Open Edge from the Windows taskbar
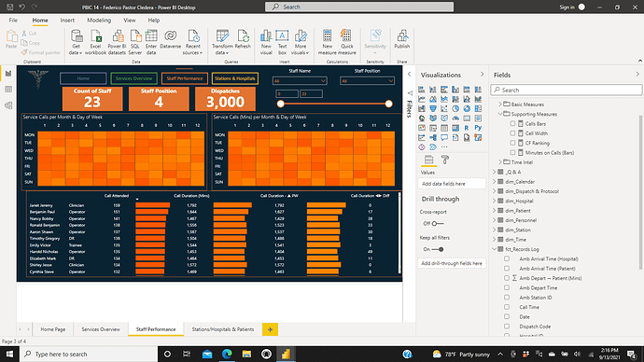This screenshot has height=362, width=644. tap(227, 354)
